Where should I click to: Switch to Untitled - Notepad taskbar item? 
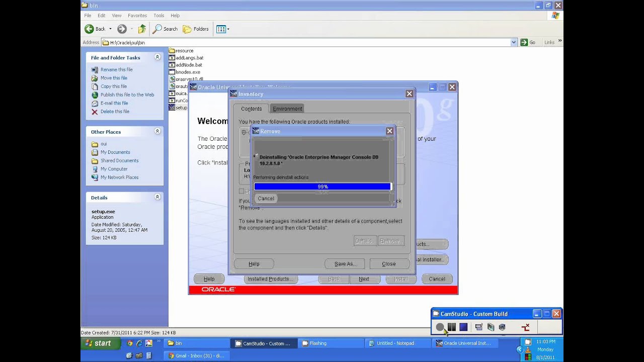(396, 343)
